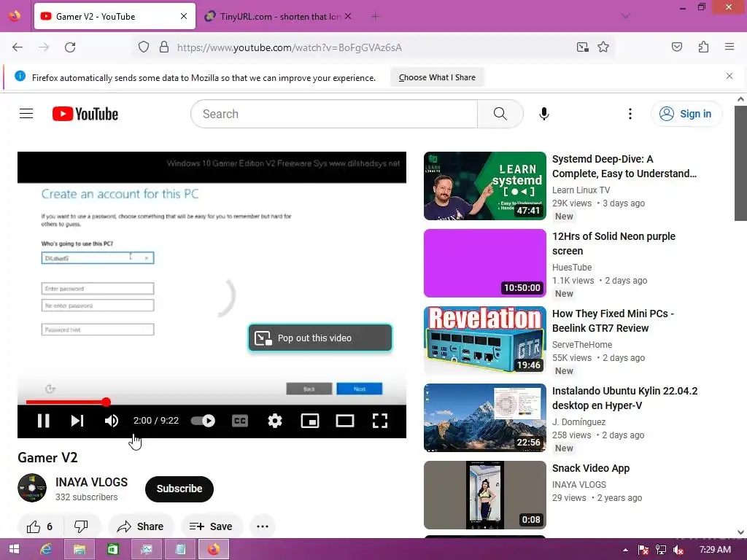Open picture-in-picture from address bar
The image size is (747, 560).
pos(582,47)
